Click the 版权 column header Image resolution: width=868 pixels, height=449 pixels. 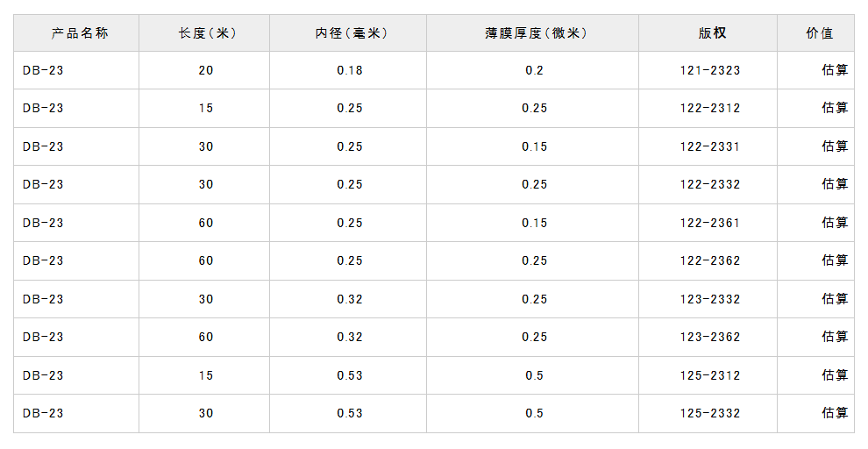tap(711, 33)
